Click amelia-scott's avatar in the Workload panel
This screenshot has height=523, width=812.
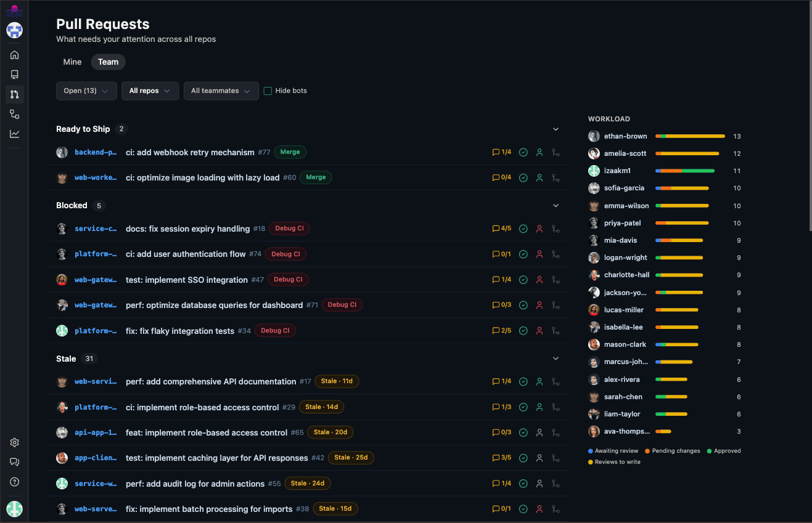coord(594,153)
